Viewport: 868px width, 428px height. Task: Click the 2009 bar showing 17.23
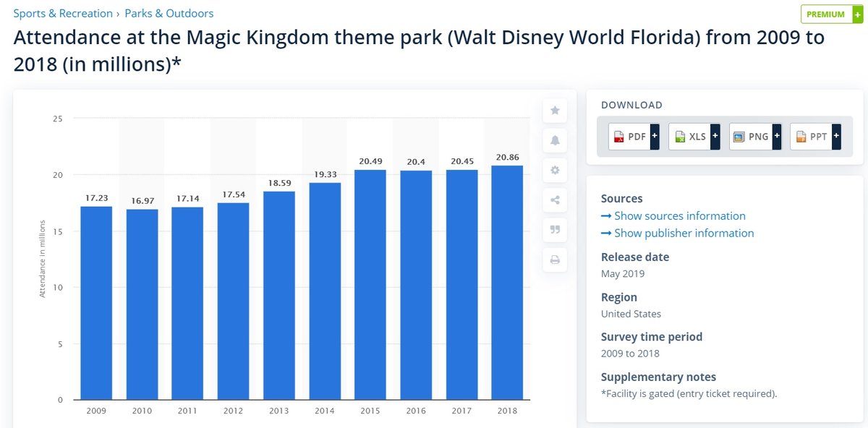click(96, 303)
